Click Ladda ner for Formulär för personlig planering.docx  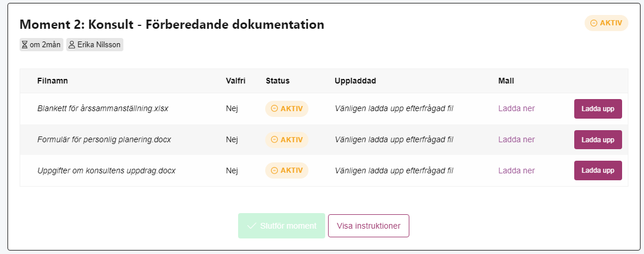pyautogui.click(x=516, y=139)
